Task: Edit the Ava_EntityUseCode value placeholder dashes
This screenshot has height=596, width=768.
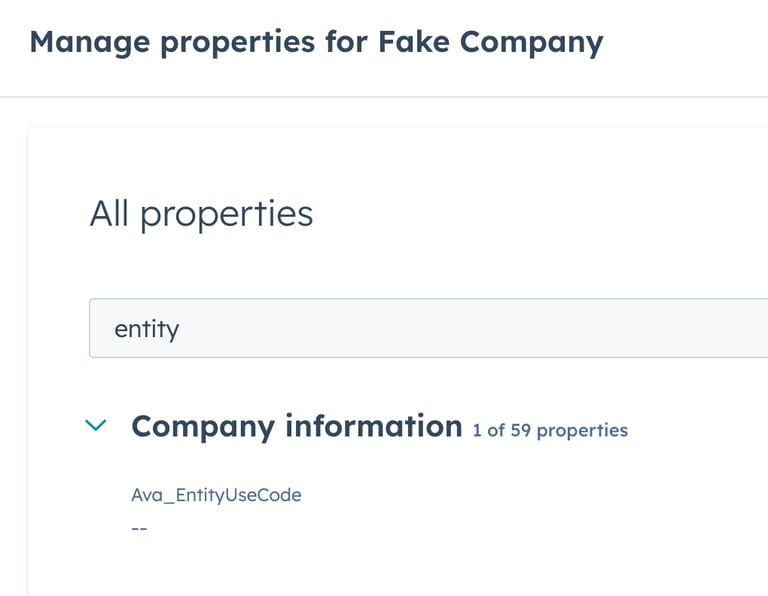Action: click(x=139, y=528)
